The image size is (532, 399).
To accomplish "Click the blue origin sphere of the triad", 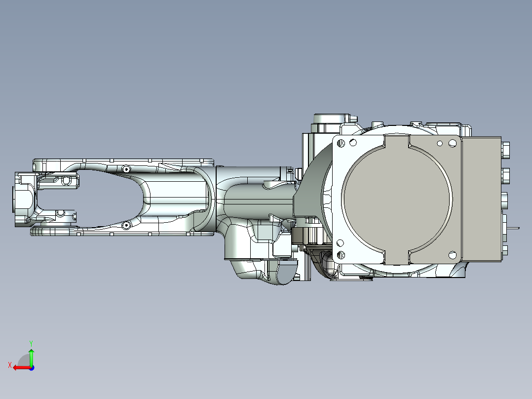I will click(32, 368).
